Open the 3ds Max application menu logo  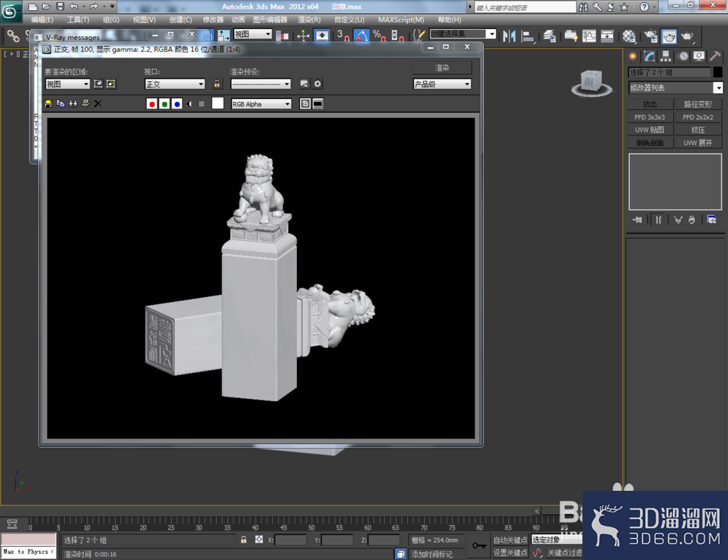(x=10, y=11)
